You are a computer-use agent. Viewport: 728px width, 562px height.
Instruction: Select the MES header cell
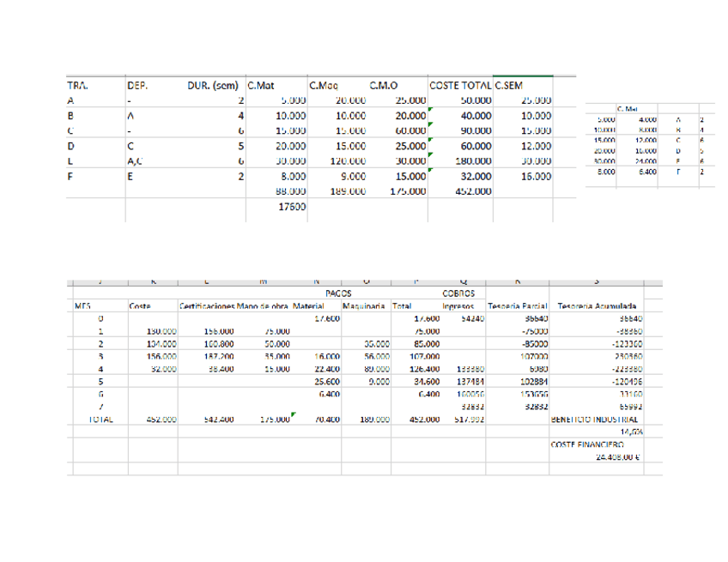coord(83,305)
